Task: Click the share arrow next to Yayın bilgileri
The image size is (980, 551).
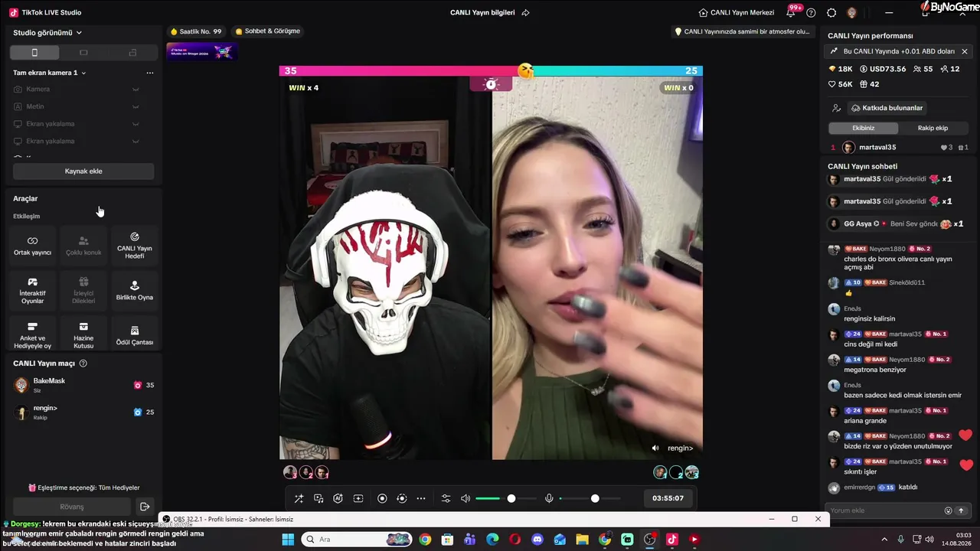Action: pos(526,12)
